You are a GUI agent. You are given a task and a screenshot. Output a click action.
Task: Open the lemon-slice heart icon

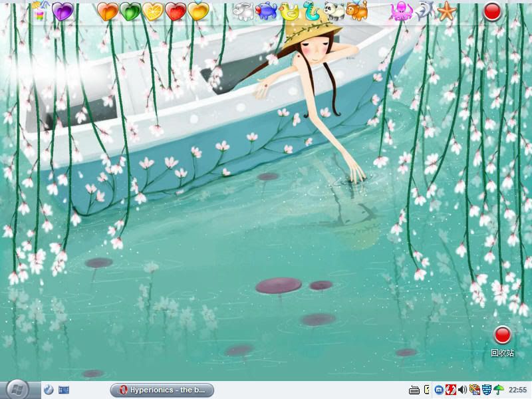153,11
